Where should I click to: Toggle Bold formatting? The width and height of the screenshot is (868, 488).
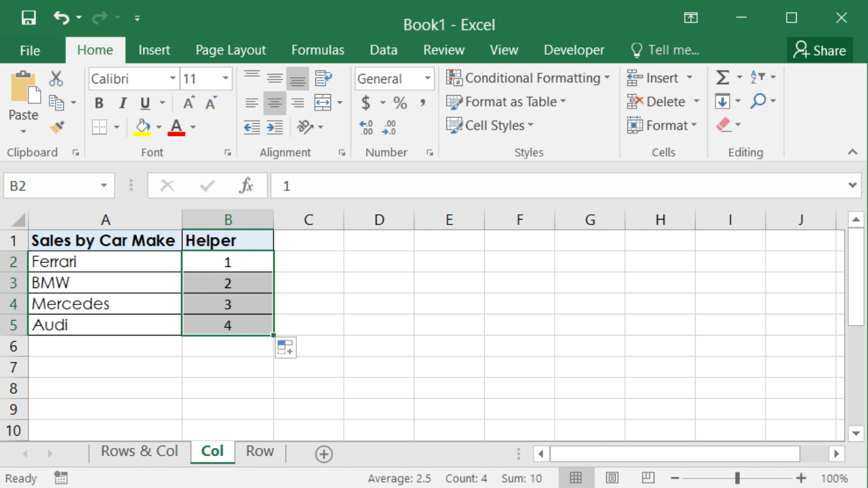point(99,103)
